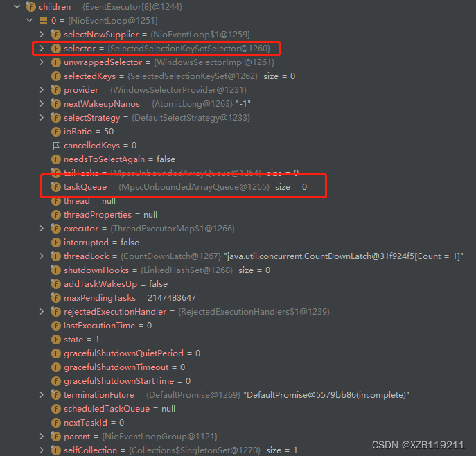Click the field icon beside interrupted
The image size is (476, 456).
(x=56, y=243)
